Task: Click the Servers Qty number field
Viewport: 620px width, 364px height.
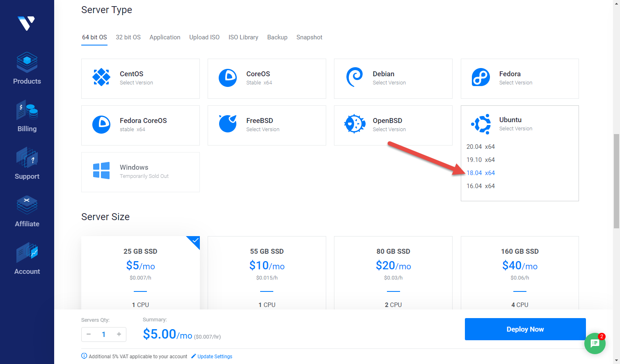Action: coord(104,334)
